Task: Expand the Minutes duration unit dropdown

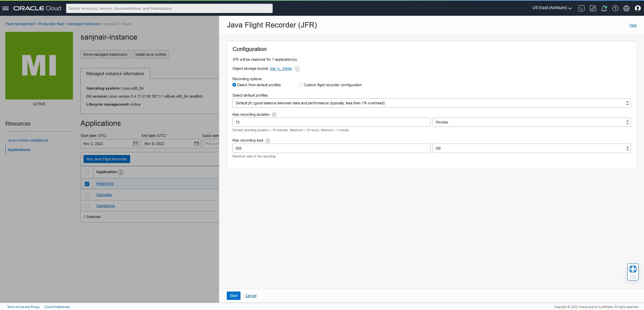Action: [531, 122]
